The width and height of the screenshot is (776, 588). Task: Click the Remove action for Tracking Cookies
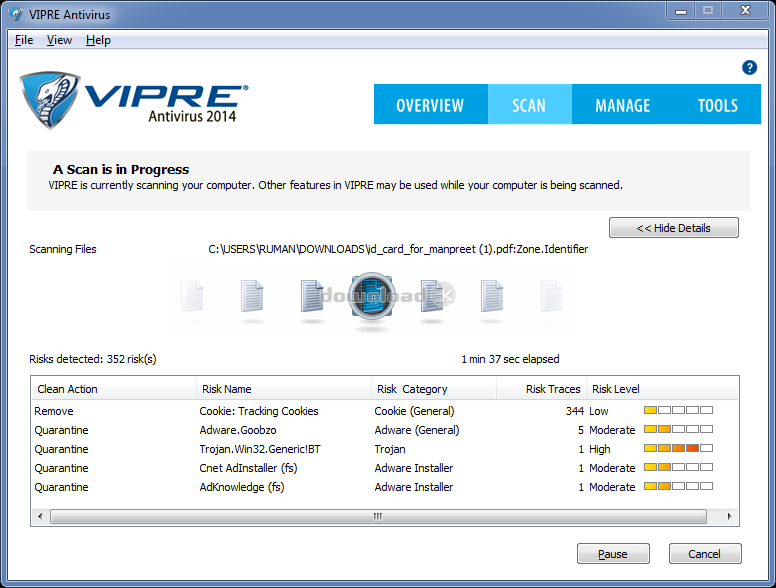pyautogui.click(x=54, y=411)
